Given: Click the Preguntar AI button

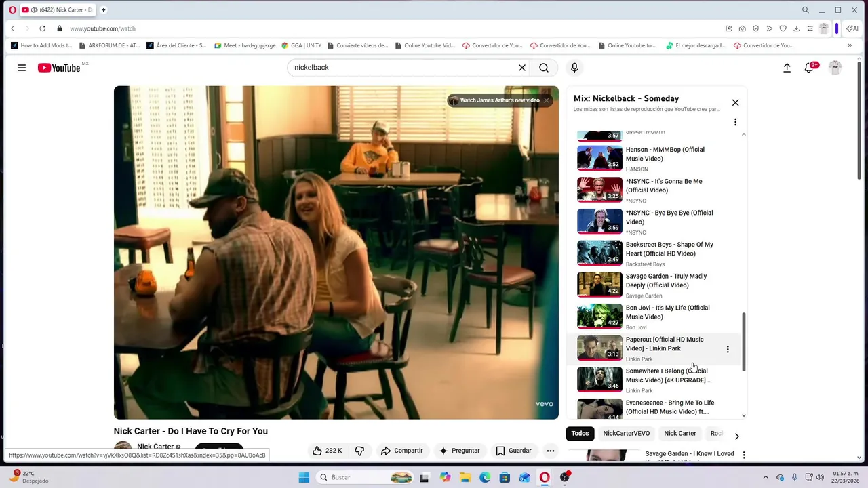Looking at the screenshot, I should coord(459,451).
